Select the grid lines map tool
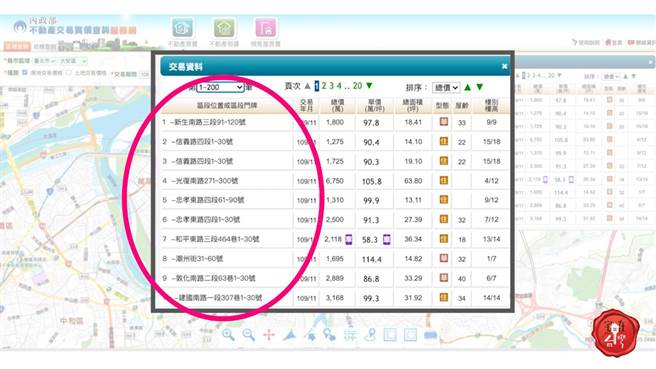 click(x=350, y=335)
